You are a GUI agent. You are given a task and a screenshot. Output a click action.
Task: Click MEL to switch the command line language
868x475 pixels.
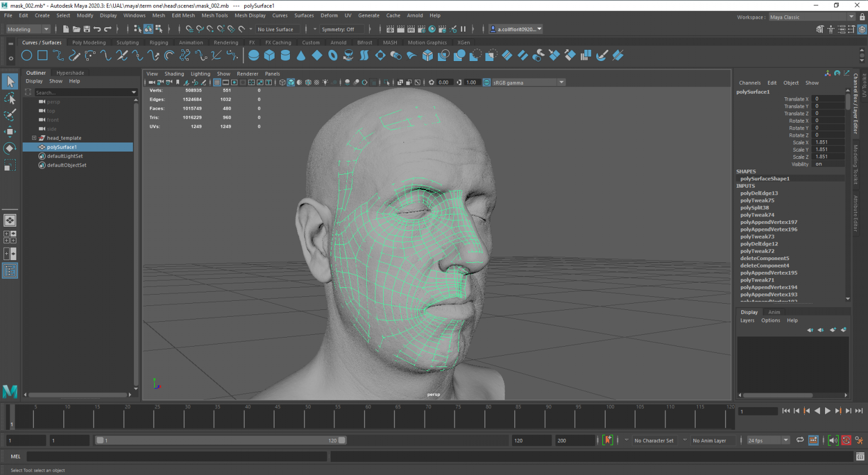(x=15, y=456)
